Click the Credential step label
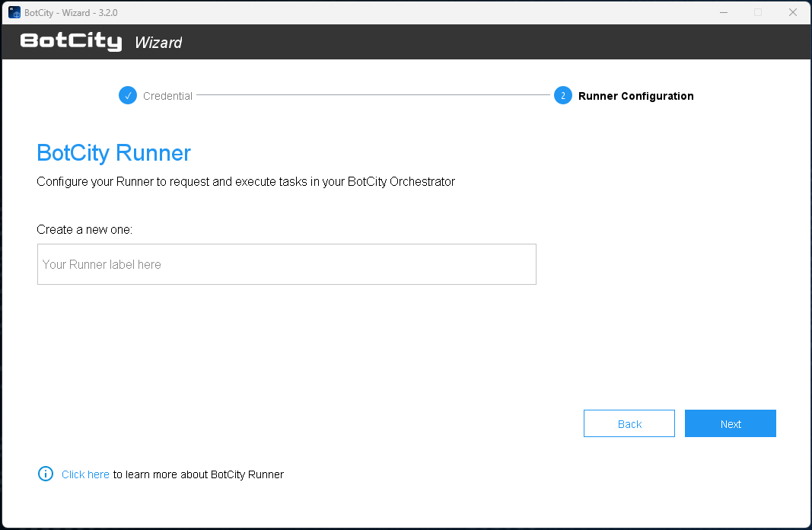Viewport: 812px width, 530px height. click(167, 96)
